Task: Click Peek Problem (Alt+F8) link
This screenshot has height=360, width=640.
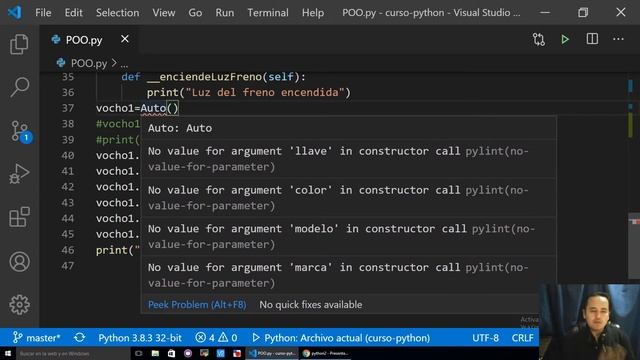Action: pyautogui.click(x=197, y=304)
